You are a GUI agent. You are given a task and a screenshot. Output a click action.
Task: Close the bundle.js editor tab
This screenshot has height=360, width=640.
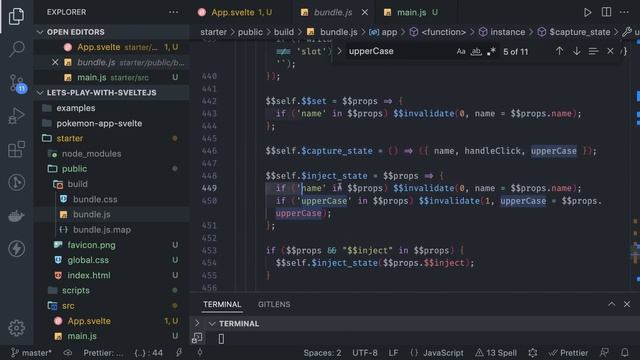364,12
